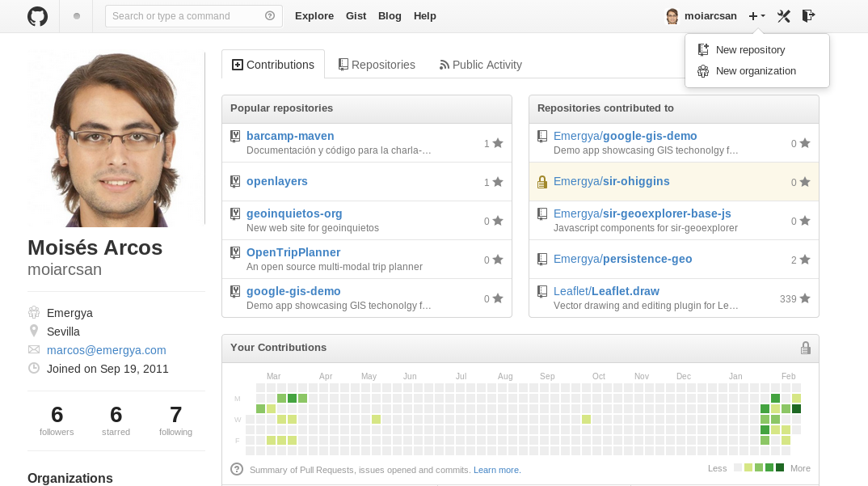Viewport: 868px width, 486px height.
Task: Open the Leaflet/Leaflet.draw repository link
Action: coord(606,291)
